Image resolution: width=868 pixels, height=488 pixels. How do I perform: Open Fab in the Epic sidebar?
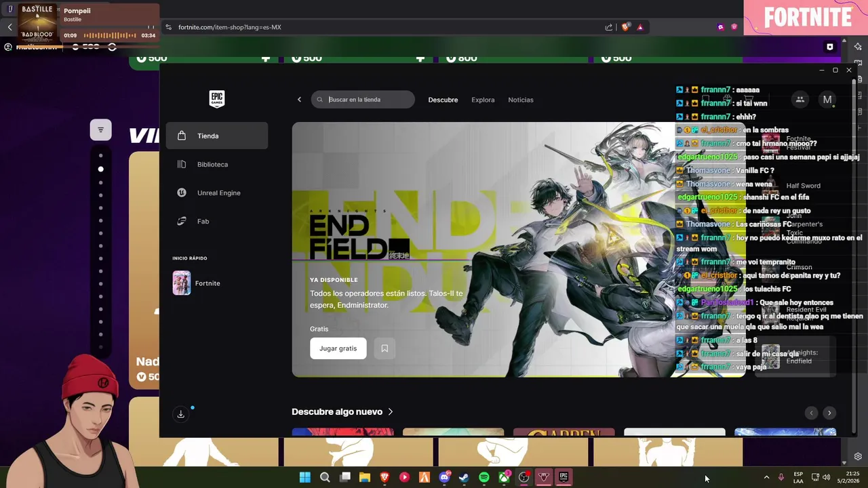tap(217, 221)
